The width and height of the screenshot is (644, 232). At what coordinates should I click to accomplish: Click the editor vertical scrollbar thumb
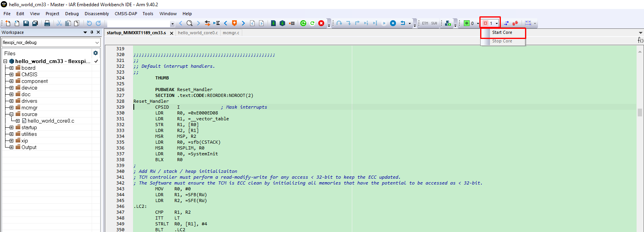(x=640, y=112)
